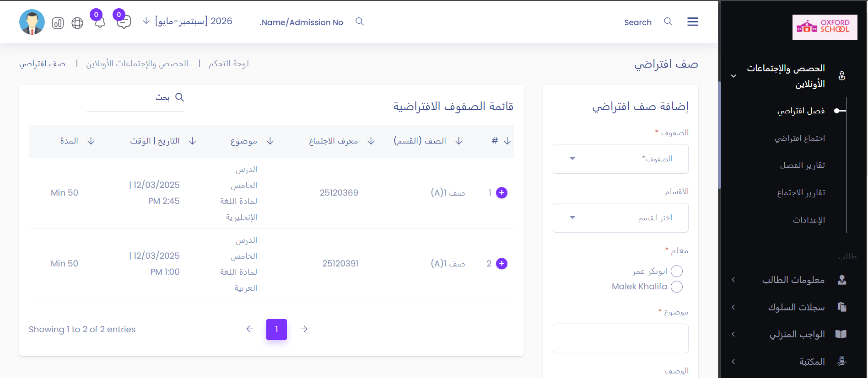Select teacher ابوبكر عمر radio button
868x378 pixels.
click(676, 272)
